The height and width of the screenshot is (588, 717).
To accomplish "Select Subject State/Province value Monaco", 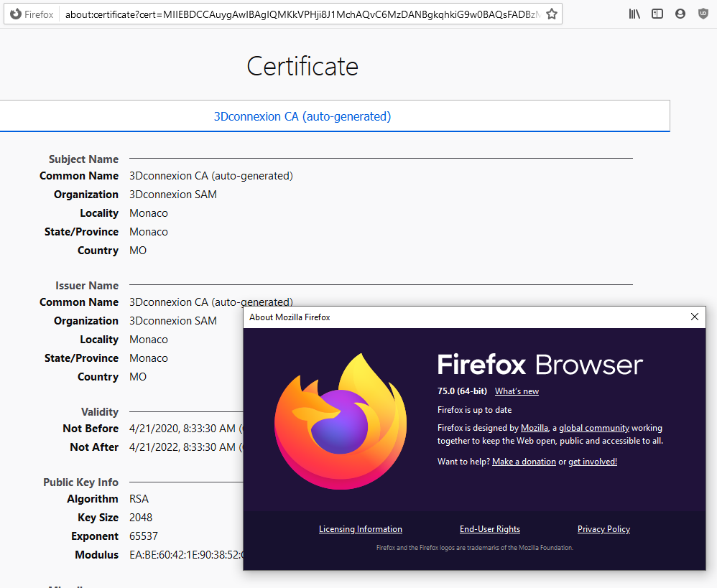I will click(x=149, y=232).
